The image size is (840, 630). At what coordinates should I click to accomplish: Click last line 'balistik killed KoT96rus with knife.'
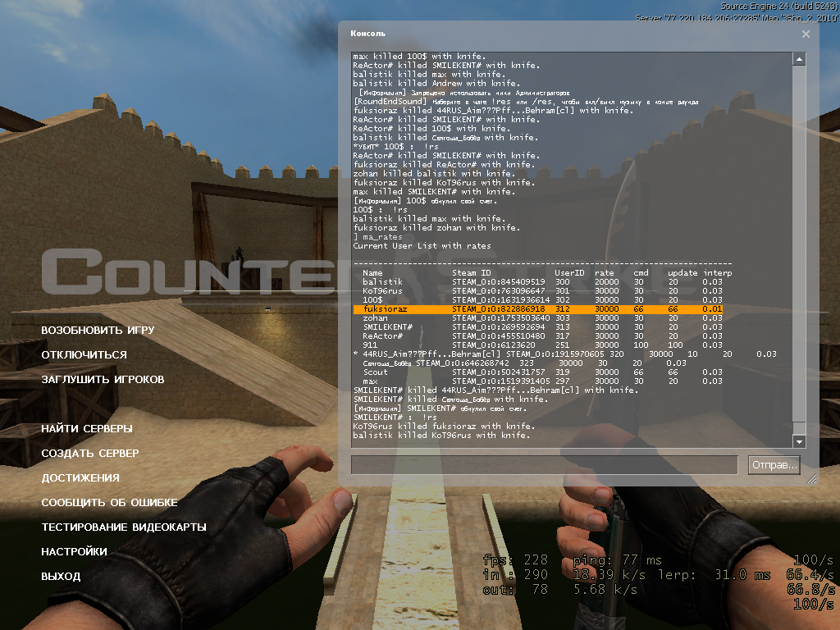pos(441,436)
